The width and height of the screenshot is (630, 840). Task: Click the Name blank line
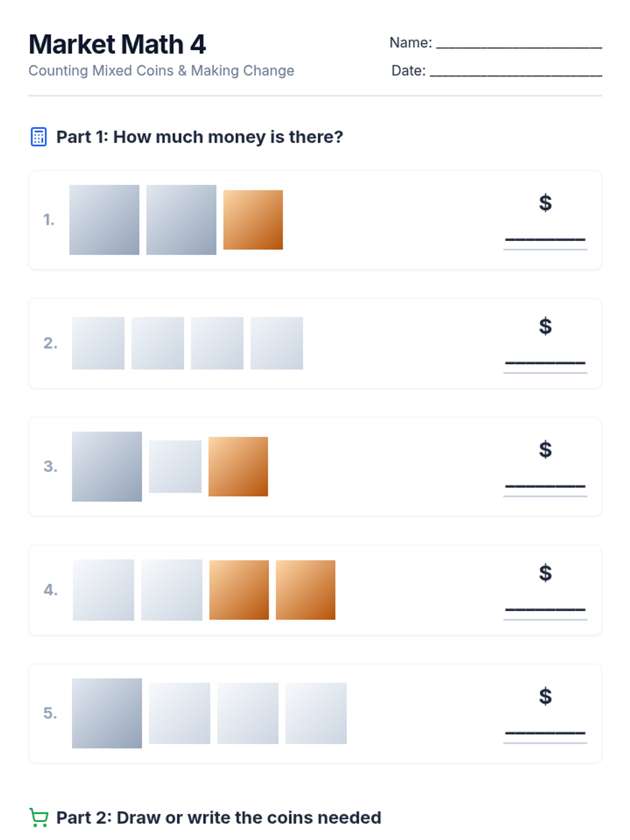pos(519,44)
